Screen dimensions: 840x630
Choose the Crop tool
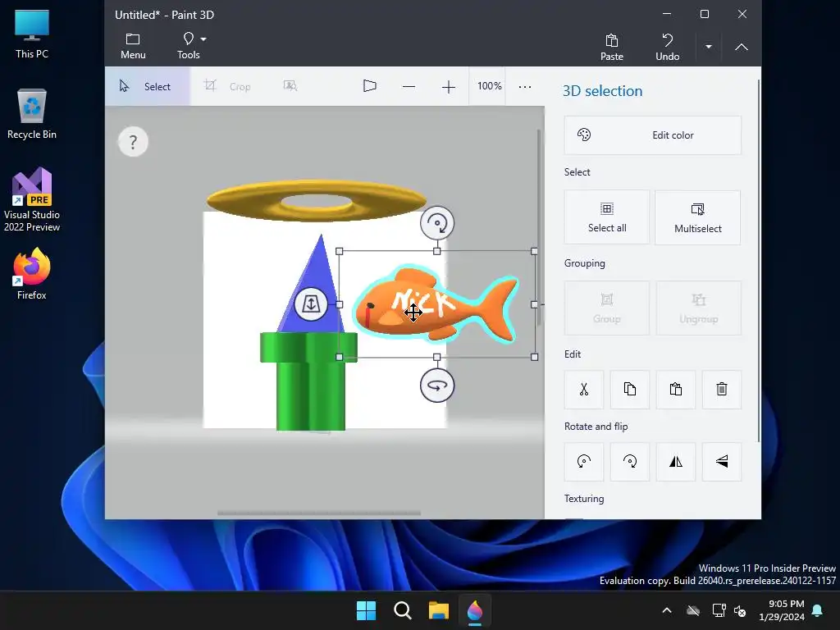coord(228,86)
